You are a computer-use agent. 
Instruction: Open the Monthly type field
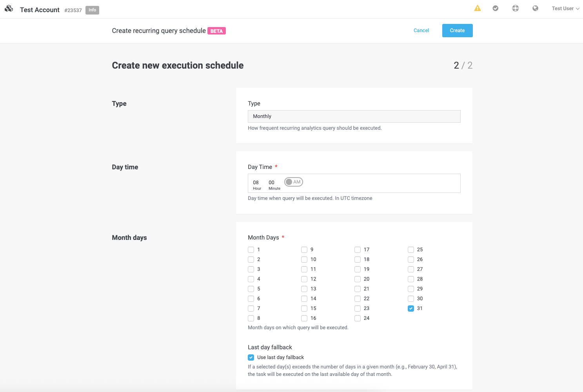(354, 116)
